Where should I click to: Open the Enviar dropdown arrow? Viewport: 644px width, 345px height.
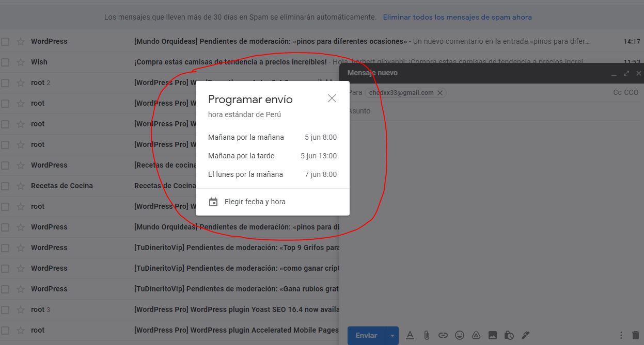point(392,335)
